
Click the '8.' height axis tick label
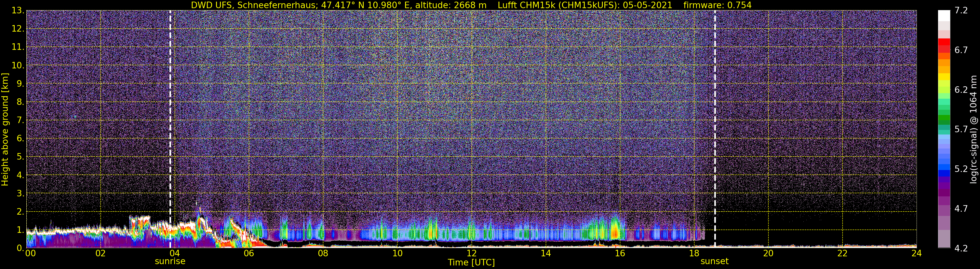point(20,102)
